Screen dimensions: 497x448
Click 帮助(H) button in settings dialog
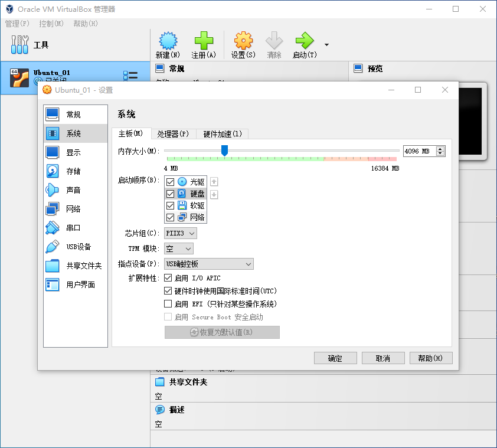click(431, 358)
